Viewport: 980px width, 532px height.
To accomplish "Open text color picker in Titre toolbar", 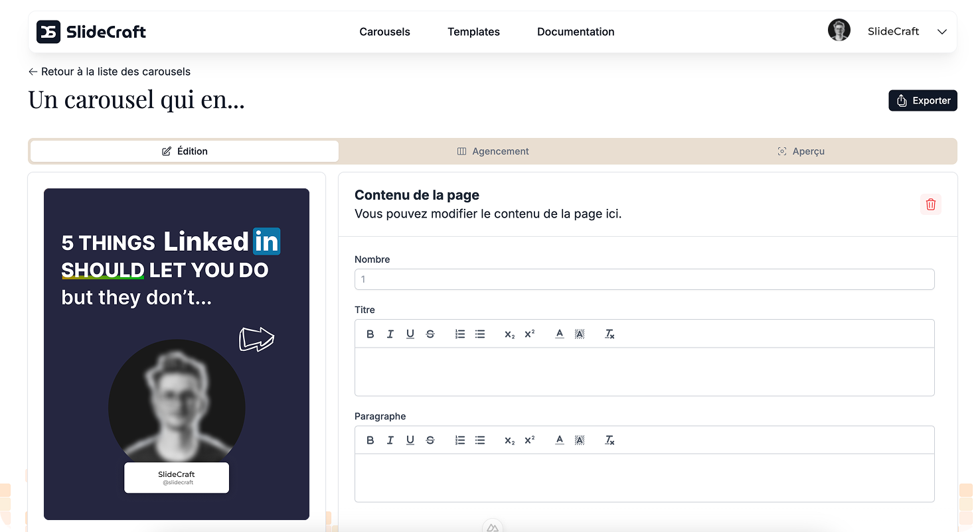I will [x=560, y=334].
